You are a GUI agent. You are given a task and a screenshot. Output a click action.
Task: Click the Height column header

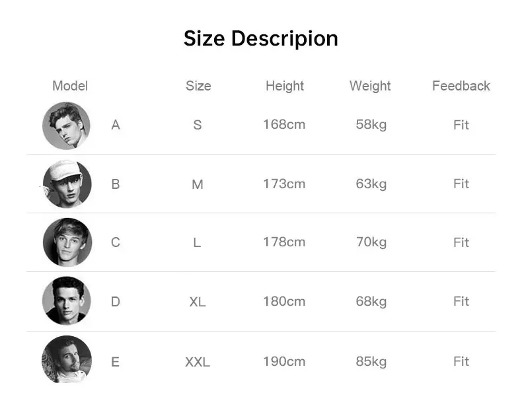pyautogui.click(x=285, y=86)
